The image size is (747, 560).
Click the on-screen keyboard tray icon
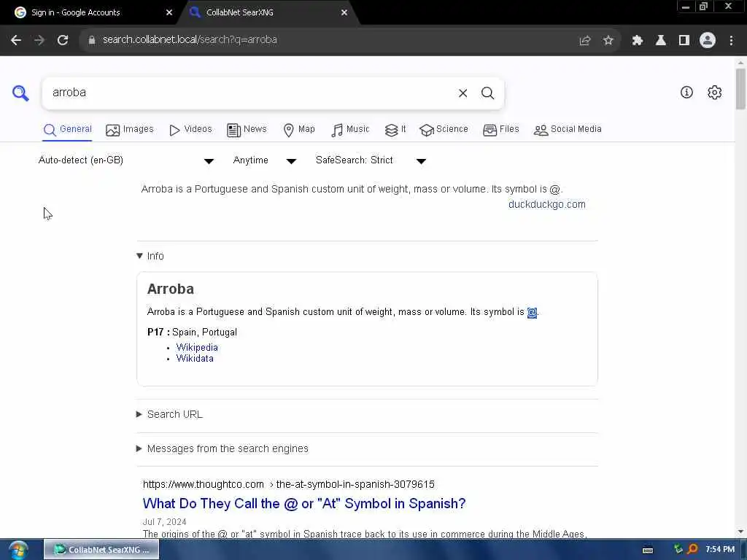pyautogui.click(x=648, y=550)
